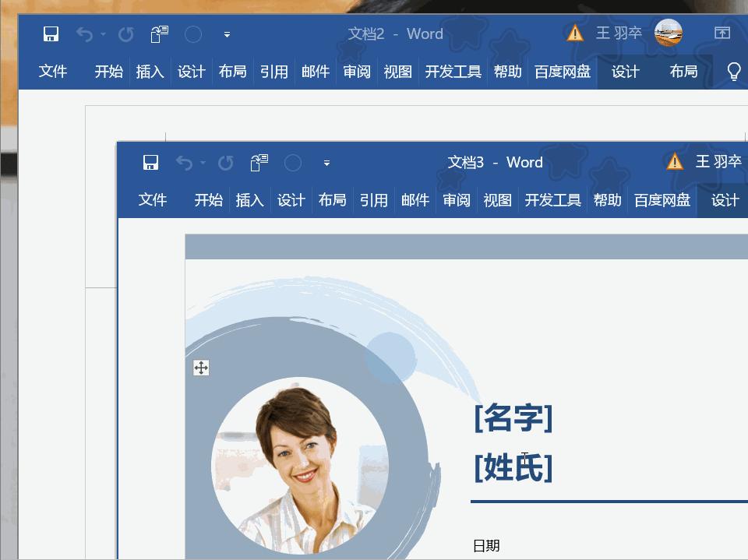Select the 邮件 tab in 文档3
Image resolution: width=748 pixels, height=560 pixels.
tap(416, 200)
